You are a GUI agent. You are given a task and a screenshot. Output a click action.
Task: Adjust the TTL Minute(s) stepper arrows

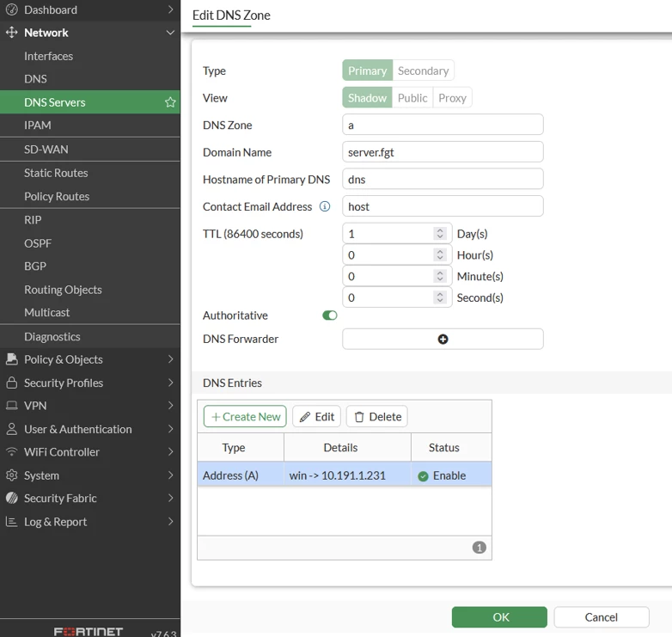pos(440,276)
